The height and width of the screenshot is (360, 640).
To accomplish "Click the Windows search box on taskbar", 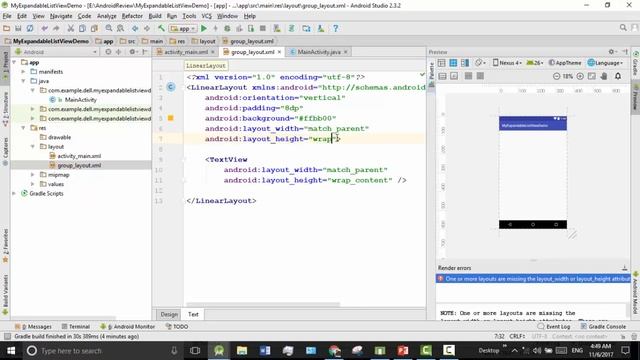I will (x=103, y=351).
